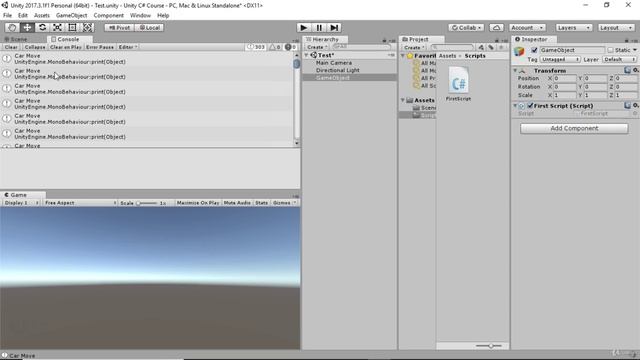This screenshot has width=640, height=360.
Task: Toggle Error Pause in Console
Action: click(x=100, y=47)
